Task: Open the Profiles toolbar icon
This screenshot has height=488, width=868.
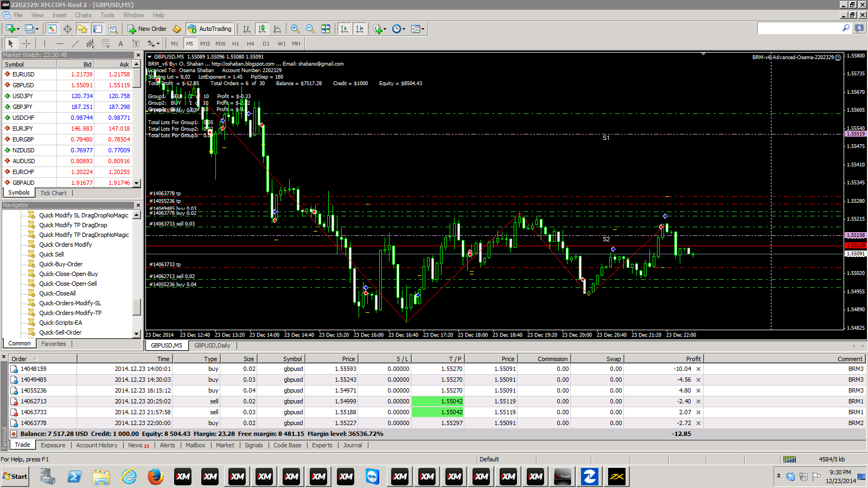Action: 30,29
